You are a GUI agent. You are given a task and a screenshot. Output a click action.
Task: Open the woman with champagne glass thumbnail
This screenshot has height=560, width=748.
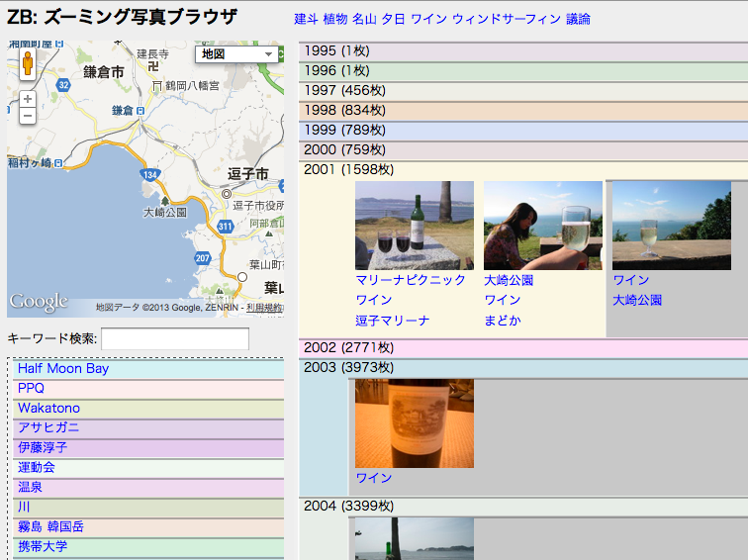[543, 226]
